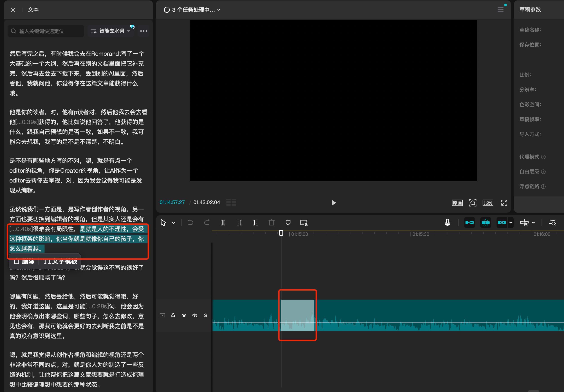This screenshot has width=564, height=392.
Task: Toggle the track cover icon
Action: 162,315
